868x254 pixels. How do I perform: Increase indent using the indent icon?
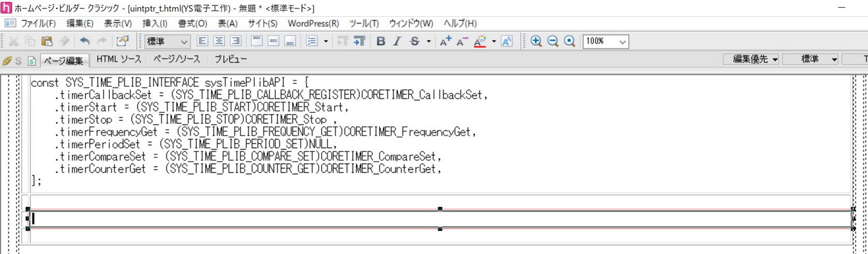coord(359,42)
